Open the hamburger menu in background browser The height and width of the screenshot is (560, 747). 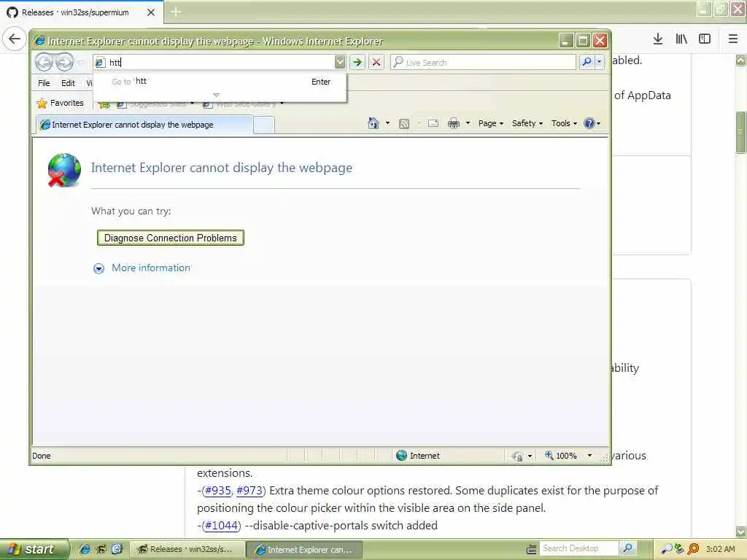click(733, 39)
